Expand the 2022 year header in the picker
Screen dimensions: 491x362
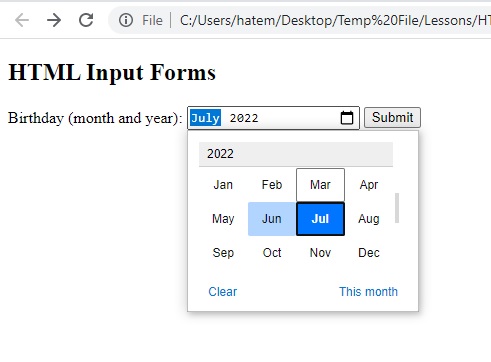[296, 154]
